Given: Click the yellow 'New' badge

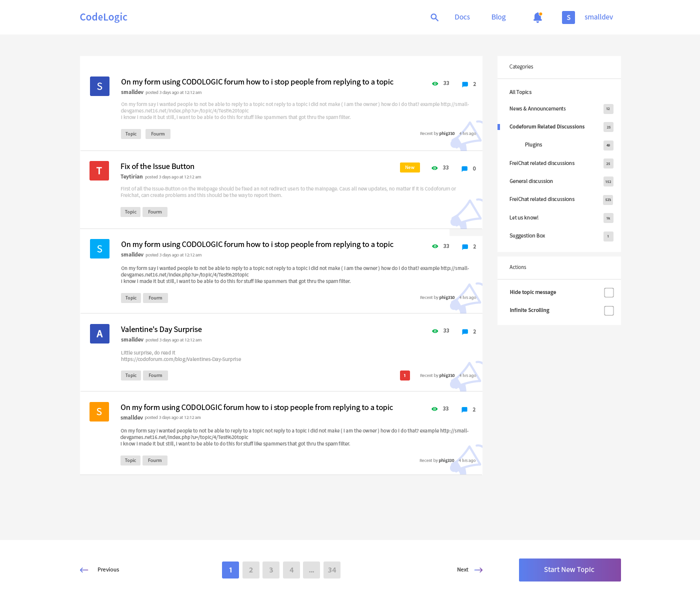Looking at the screenshot, I should point(410,167).
